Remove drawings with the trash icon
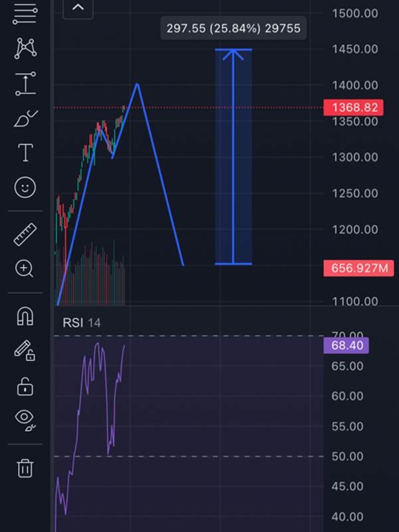This screenshot has height=532, width=399. 25,468
